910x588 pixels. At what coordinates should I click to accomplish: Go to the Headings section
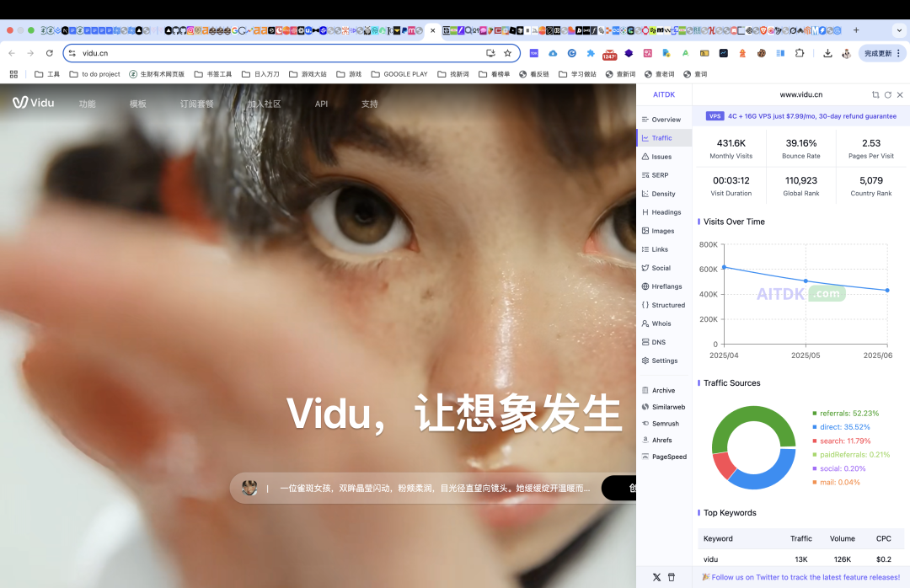(x=661, y=212)
